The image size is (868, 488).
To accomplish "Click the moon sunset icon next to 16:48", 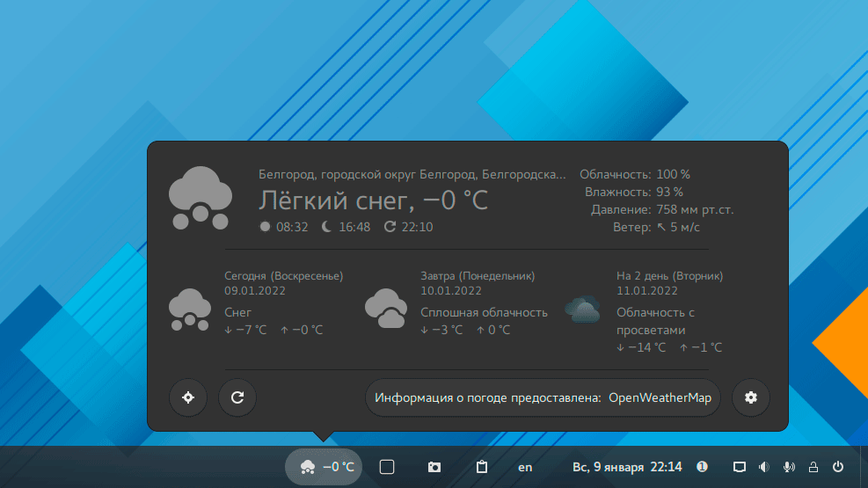I will (x=327, y=226).
